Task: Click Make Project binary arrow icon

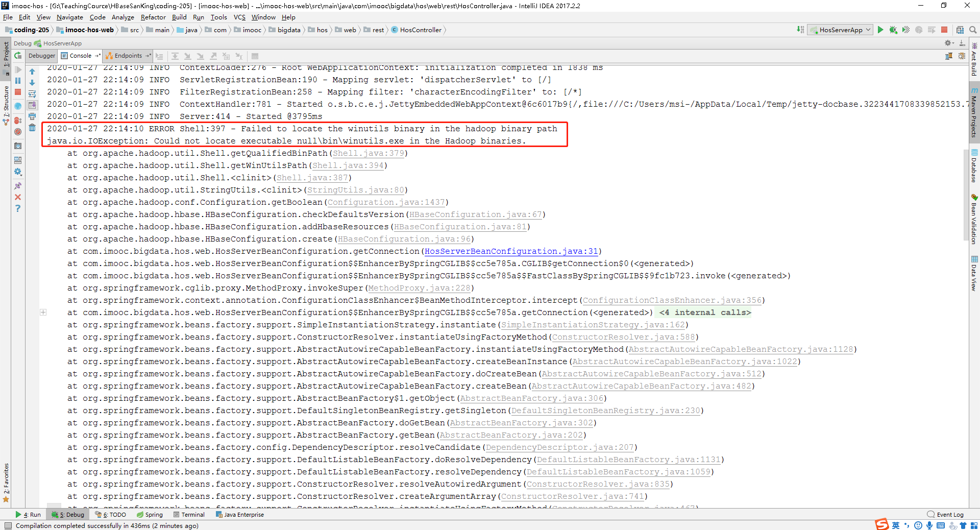Action: [x=800, y=30]
